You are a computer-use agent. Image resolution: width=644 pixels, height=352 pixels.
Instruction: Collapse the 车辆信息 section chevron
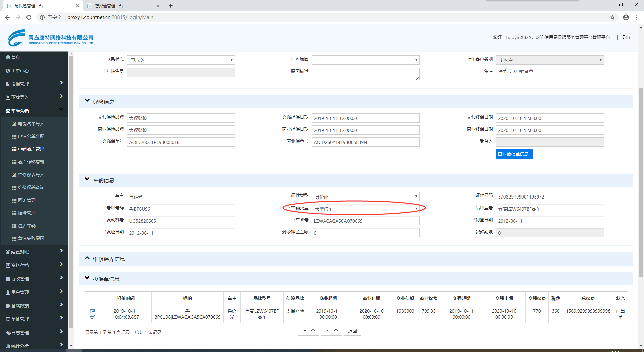pyautogui.click(x=87, y=179)
